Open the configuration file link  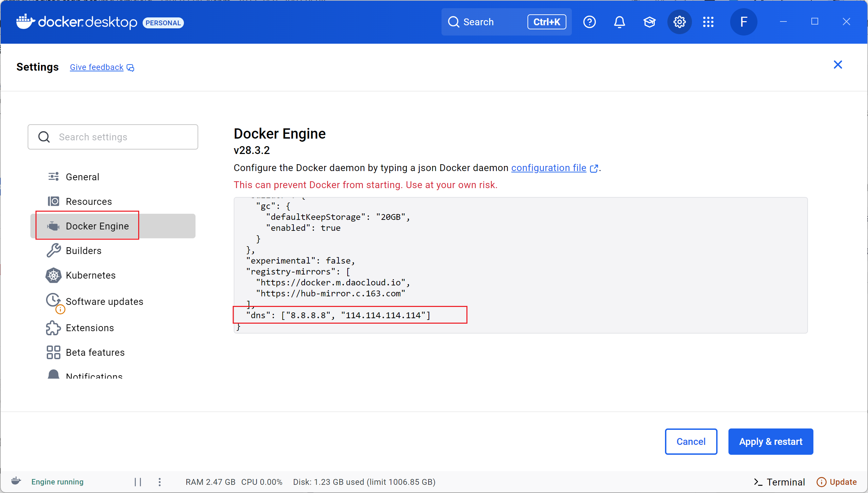coord(554,168)
